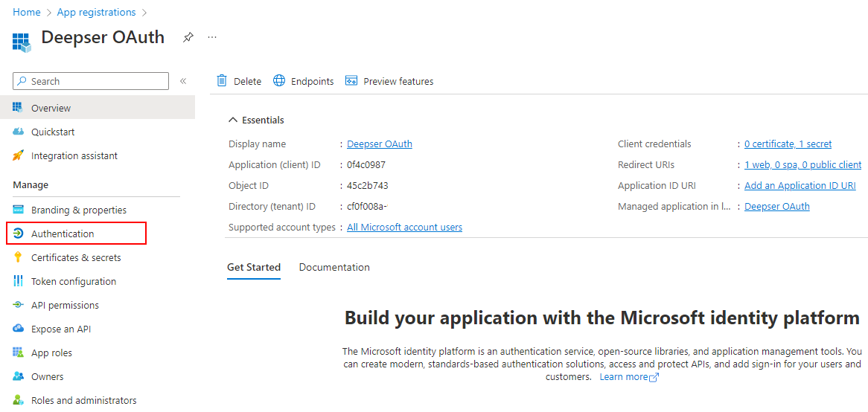Click the Deepser OAuth display name link
The width and height of the screenshot is (868, 412).
point(379,144)
